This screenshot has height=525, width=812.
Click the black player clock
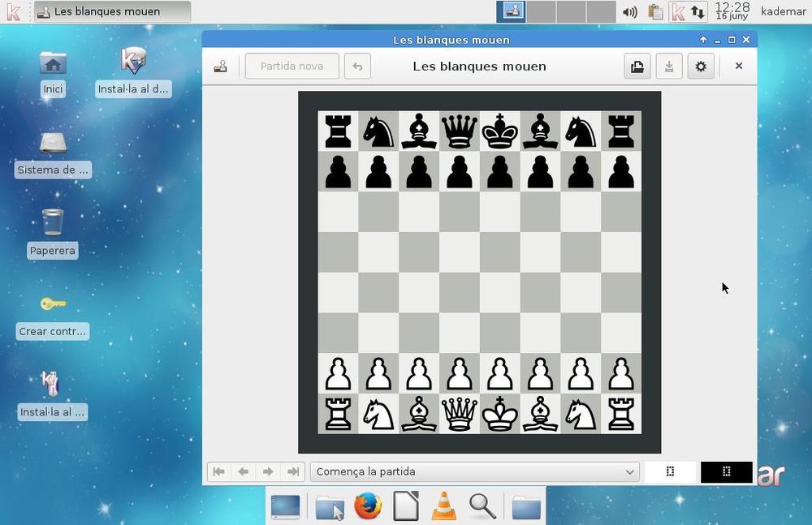click(727, 471)
